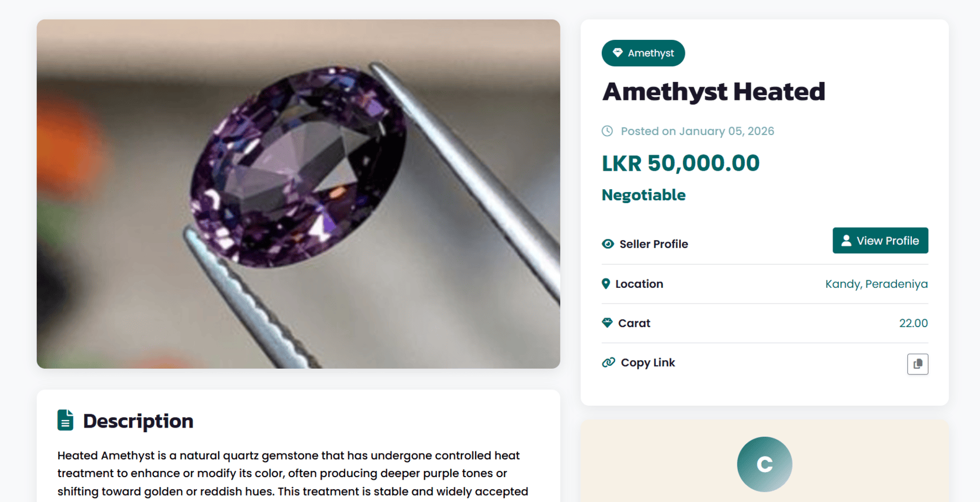The width and height of the screenshot is (980, 502).
Task: Click the eye icon next to Seller Profile
Action: pos(607,244)
